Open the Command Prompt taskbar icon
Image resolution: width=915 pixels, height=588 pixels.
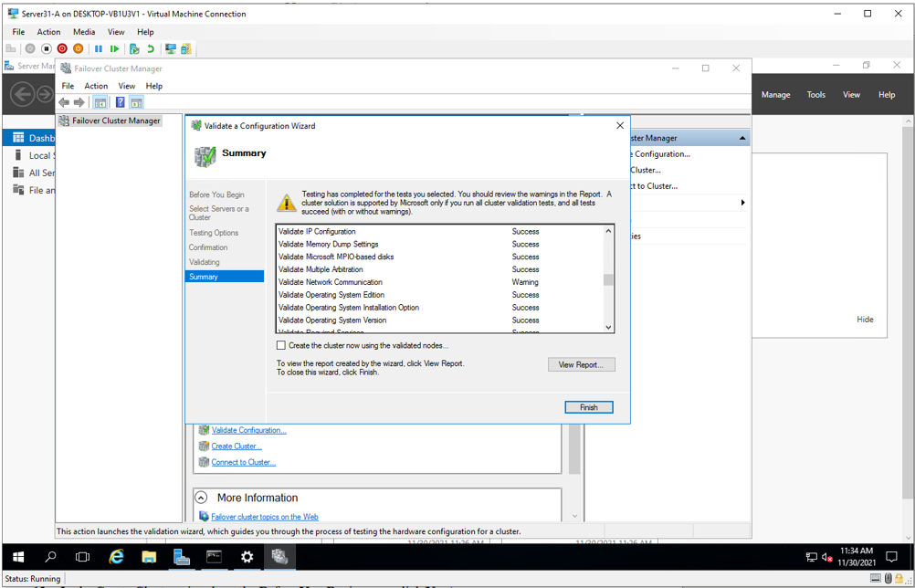[215, 558]
